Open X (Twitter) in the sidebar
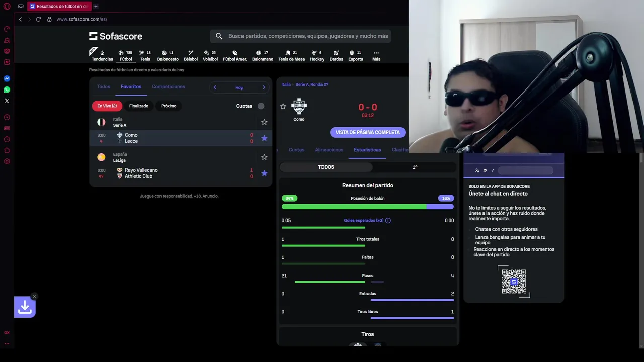Image resolution: width=644 pixels, height=362 pixels. point(7,101)
